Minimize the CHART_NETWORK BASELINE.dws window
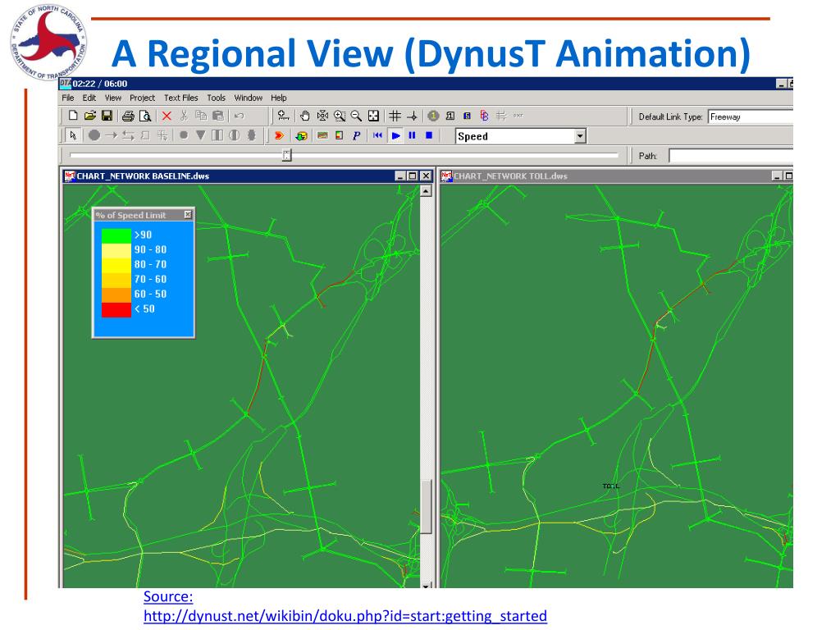The width and height of the screenshot is (840, 630). (x=400, y=176)
